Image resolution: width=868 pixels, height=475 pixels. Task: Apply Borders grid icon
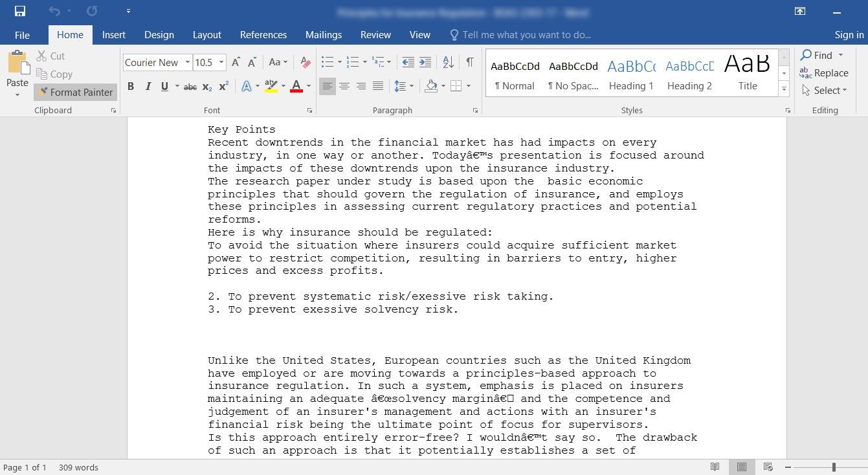[x=456, y=86]
